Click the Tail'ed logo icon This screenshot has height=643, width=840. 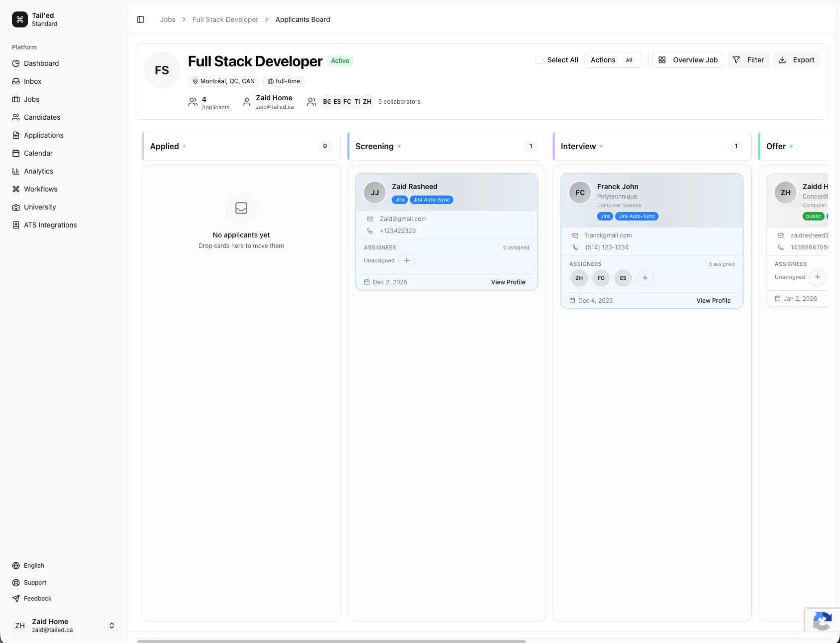coord(20,19)
